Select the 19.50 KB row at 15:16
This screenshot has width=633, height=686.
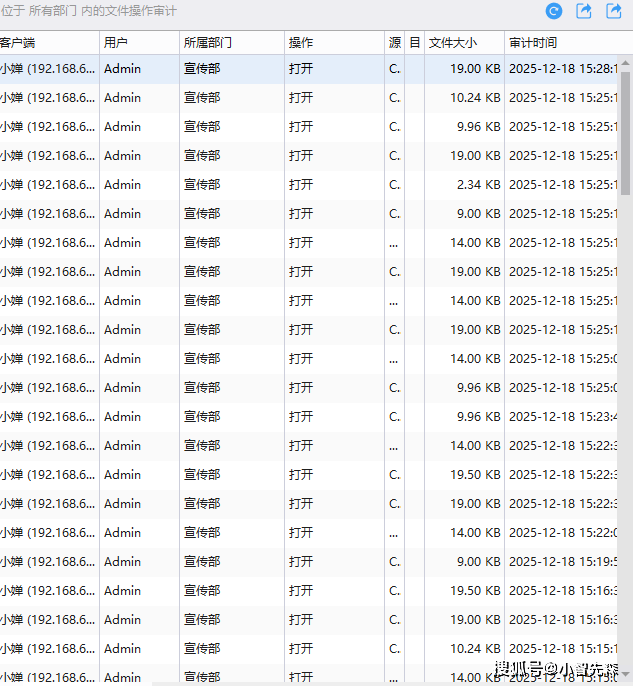[300, 591]
